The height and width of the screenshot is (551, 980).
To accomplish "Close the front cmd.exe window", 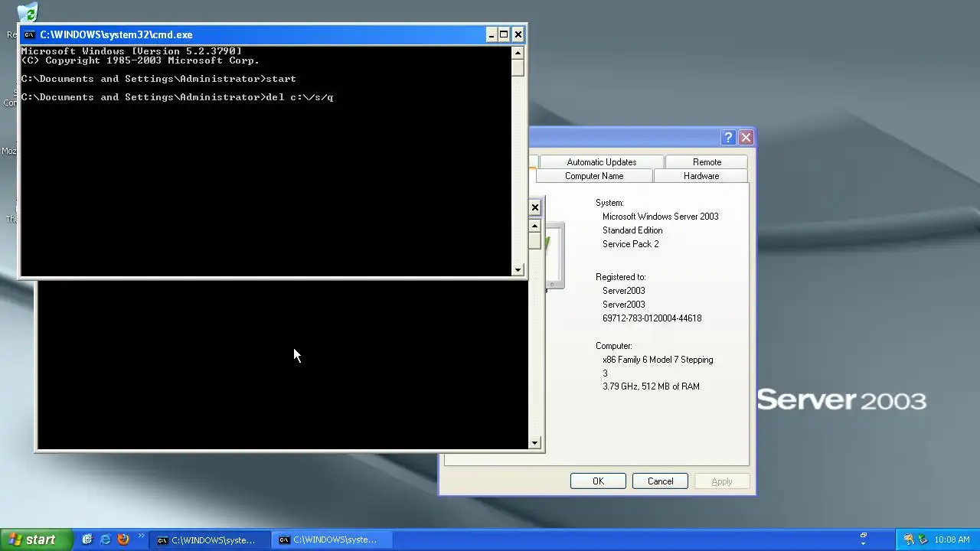I will 518,34.
